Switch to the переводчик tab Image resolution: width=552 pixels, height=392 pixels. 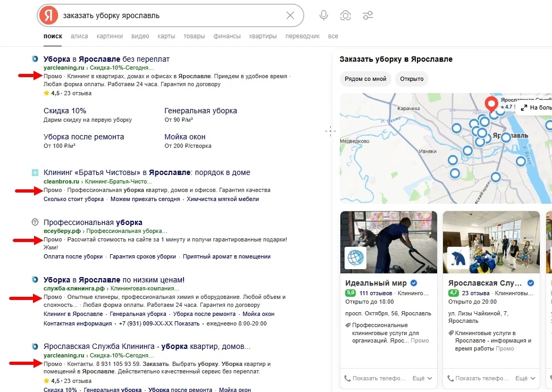pyautogui.click(x=303, y=36)
